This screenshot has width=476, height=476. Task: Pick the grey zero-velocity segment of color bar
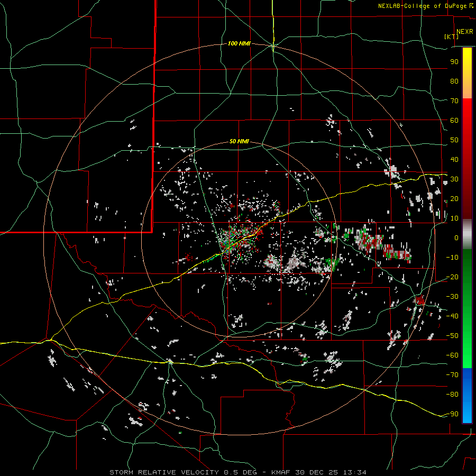tap(467, 234)
